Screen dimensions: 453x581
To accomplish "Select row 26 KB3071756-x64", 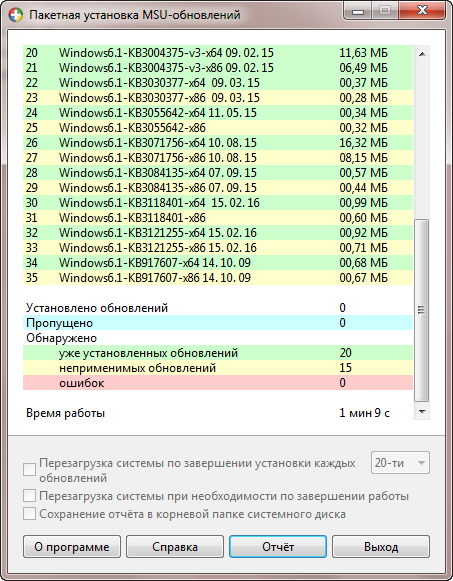I will pyautogui.click(x=218, y=143).
